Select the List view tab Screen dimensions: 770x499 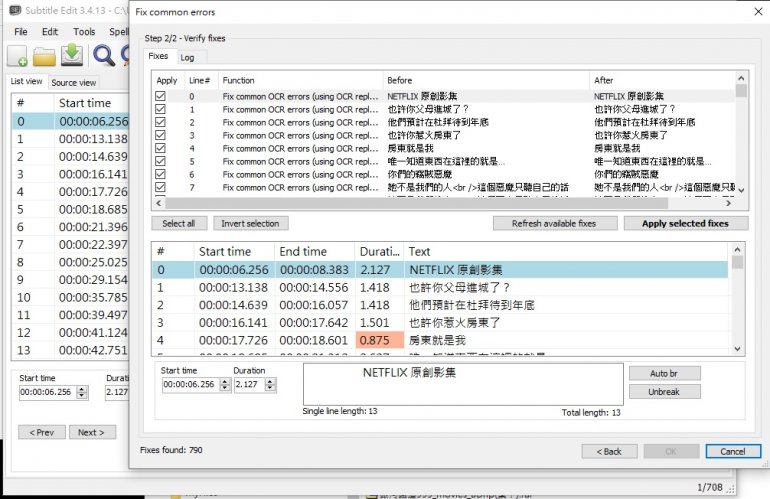coord(27,82)
